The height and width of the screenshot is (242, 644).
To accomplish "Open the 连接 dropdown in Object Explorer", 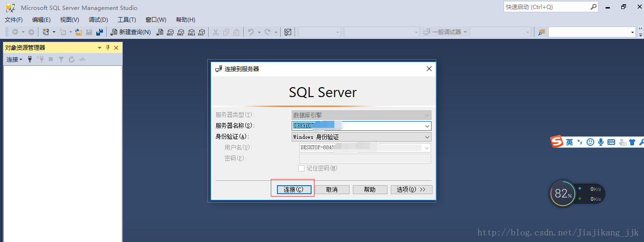I will click(14, 59).
